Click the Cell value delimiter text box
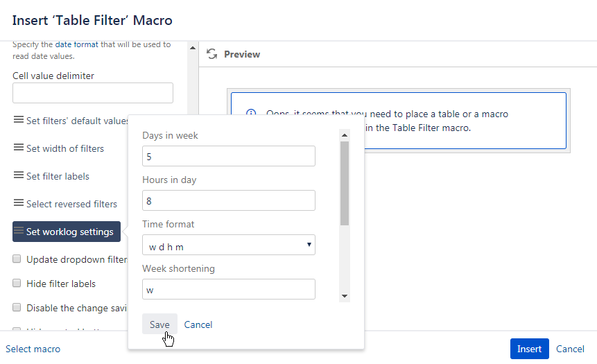The width and height of the screenshot is (597, 364). click(x=92, y=93)
